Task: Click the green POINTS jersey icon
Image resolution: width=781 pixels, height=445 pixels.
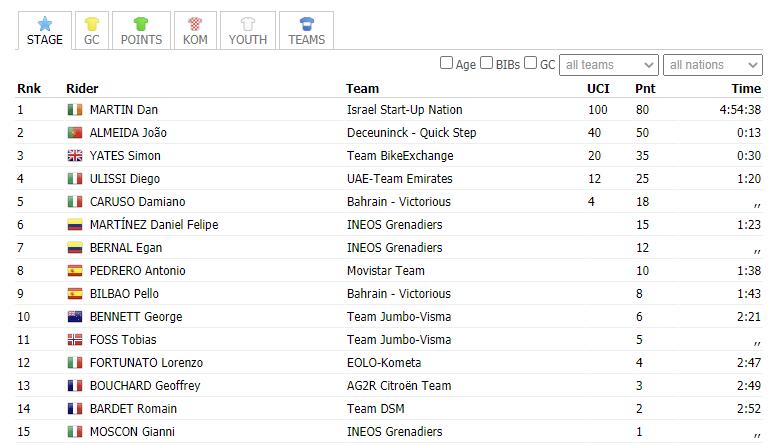Action: pos(141,23)
